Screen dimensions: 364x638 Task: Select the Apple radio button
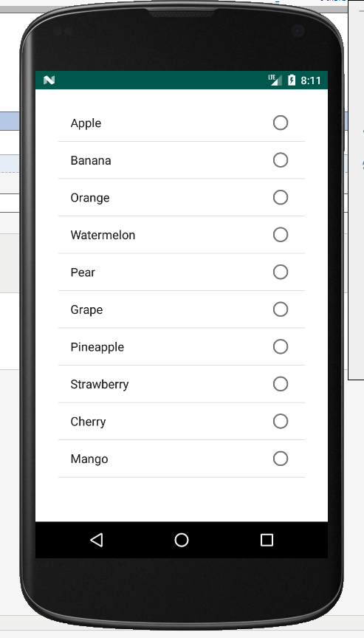coord(281,123)
